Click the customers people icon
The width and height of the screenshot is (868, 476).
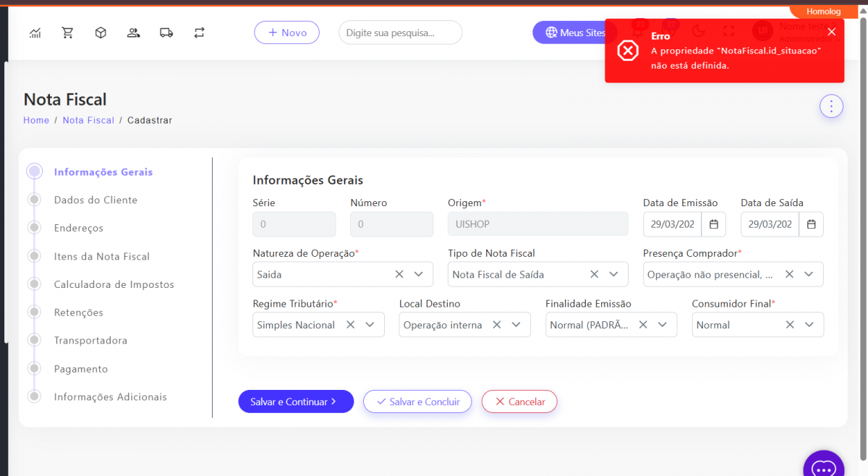133,33
